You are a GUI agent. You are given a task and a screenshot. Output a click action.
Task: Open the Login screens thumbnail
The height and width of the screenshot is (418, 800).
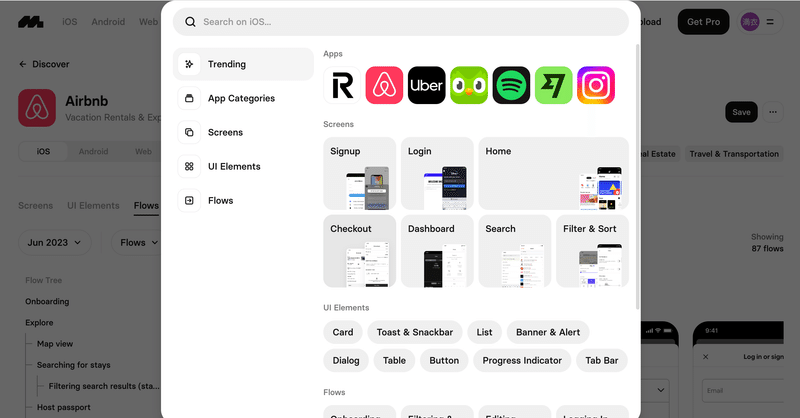437,174
